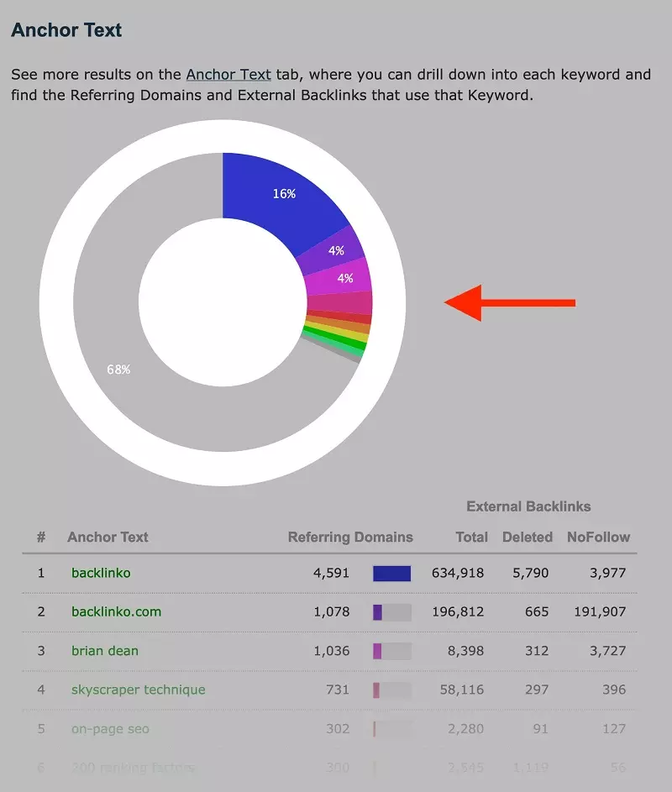
Task: Open the on-page seo anchor link
Action: click(x=110, y=728)
